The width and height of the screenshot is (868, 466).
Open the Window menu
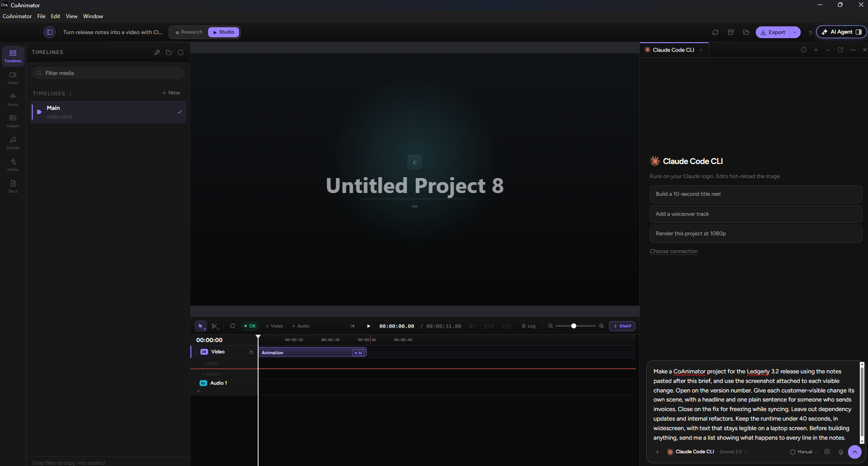click(x=93, y=16)
